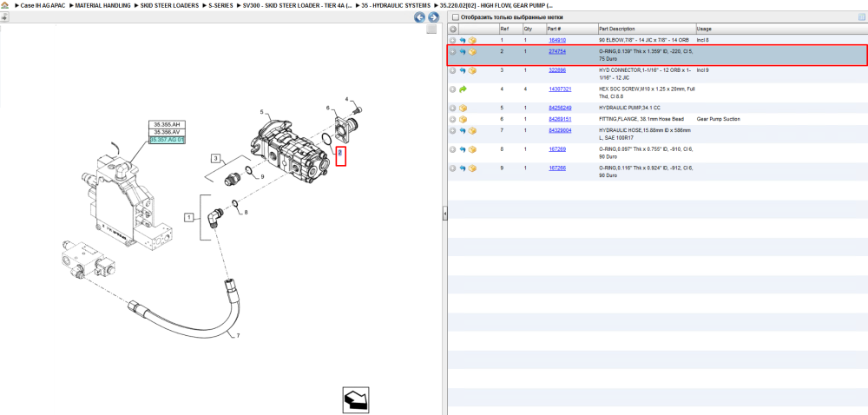Tick the 'Отобразить только выбранные метки' checkbox
868x415 pixels.
pos(455,17)
